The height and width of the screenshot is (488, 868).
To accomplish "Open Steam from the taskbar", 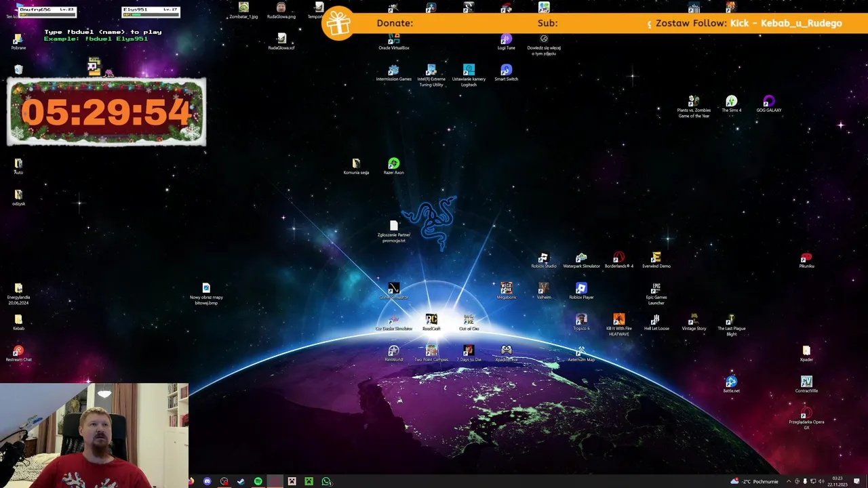I will [241, 481].
